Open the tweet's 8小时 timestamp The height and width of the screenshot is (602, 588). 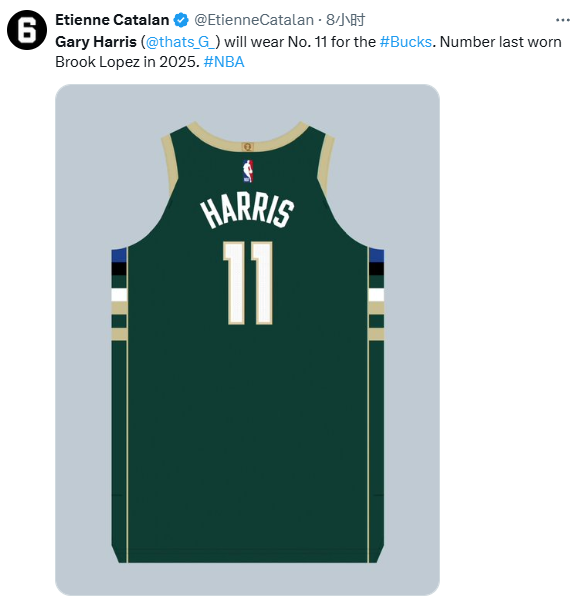[x=345, y=20]
